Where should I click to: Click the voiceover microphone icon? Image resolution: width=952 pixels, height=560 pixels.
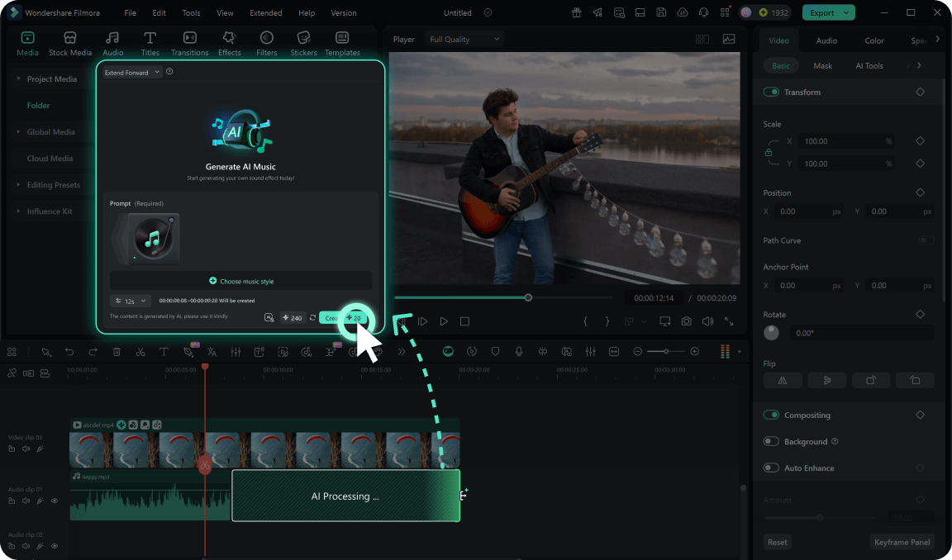click(518, 352)
